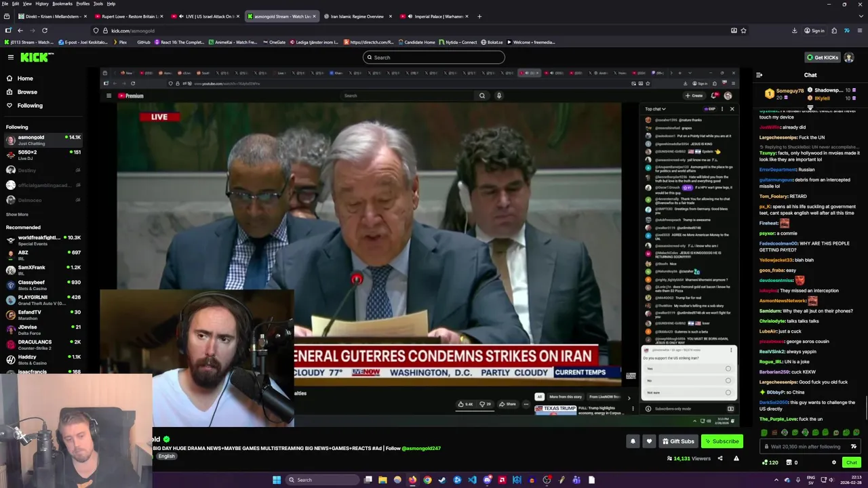The width and height of the screenshot is (868, 488).
Task: Switch to Direkt Krisen i Mellanöstern tab
Action: click(x=52, y=16)
